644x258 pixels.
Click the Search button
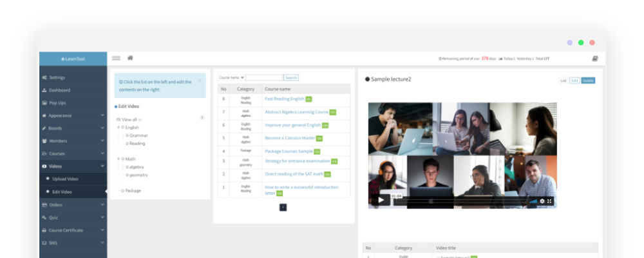pos(291,77)
